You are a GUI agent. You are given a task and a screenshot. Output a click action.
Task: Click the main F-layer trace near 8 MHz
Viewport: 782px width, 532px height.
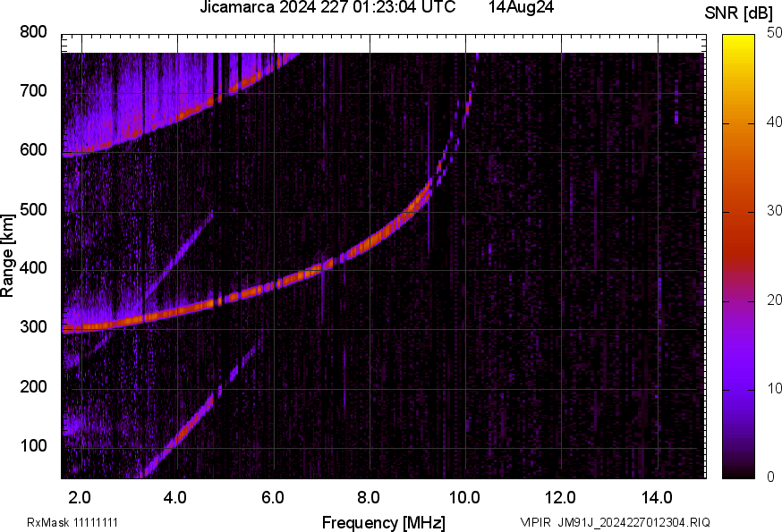click(370, 243)
